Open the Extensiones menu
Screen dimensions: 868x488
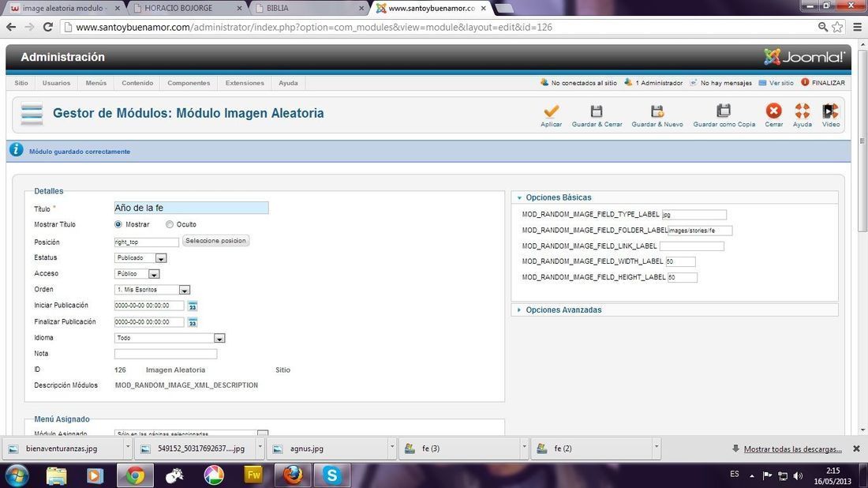click(x=245, y=83)
